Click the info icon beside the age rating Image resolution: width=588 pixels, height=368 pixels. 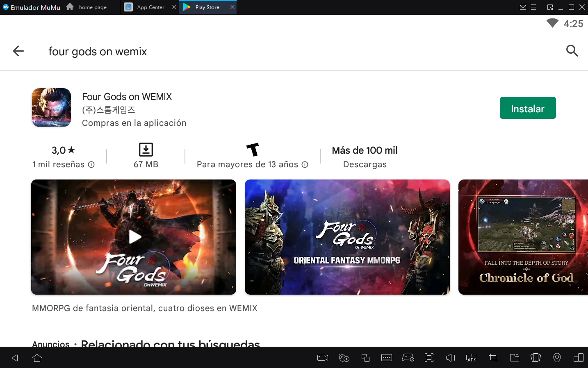tap(305, 165)
